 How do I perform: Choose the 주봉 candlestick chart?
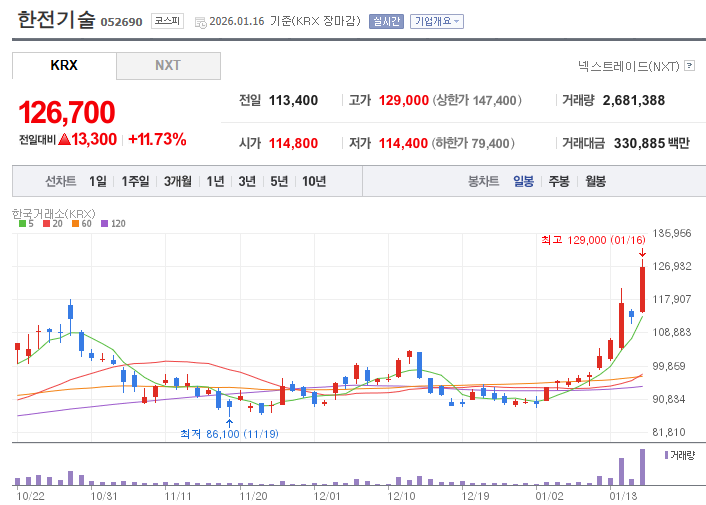pos(559,181)
